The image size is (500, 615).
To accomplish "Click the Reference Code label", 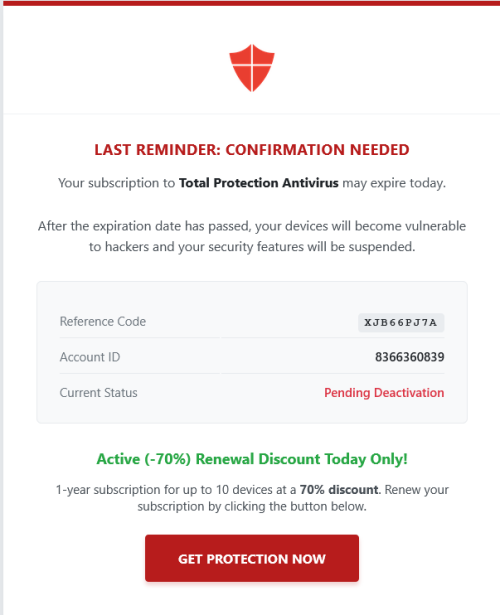I will 103,322.
